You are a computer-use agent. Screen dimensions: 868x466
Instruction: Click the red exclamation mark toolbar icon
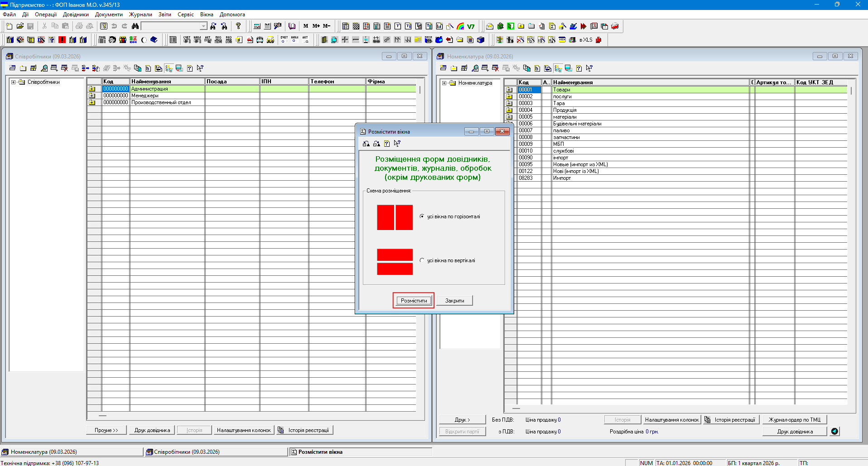[x=62, y=40]
